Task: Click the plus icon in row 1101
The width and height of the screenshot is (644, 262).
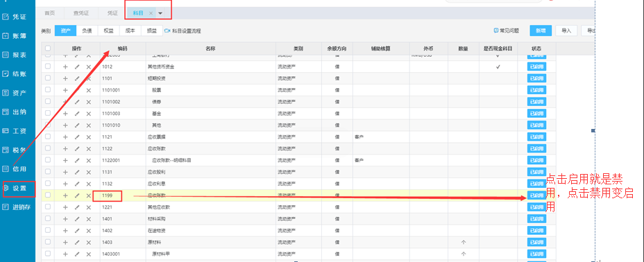Action: 65,78
